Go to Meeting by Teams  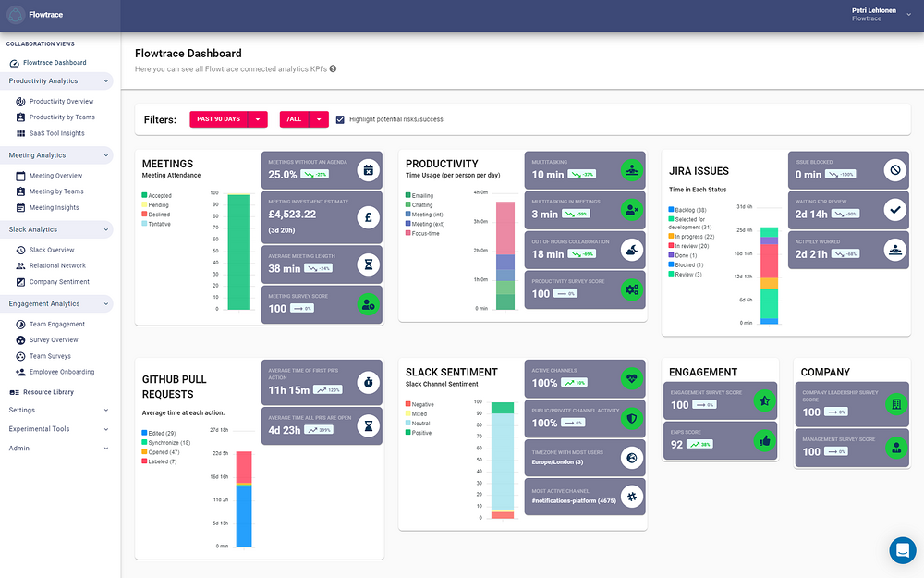tap(56, 191)
